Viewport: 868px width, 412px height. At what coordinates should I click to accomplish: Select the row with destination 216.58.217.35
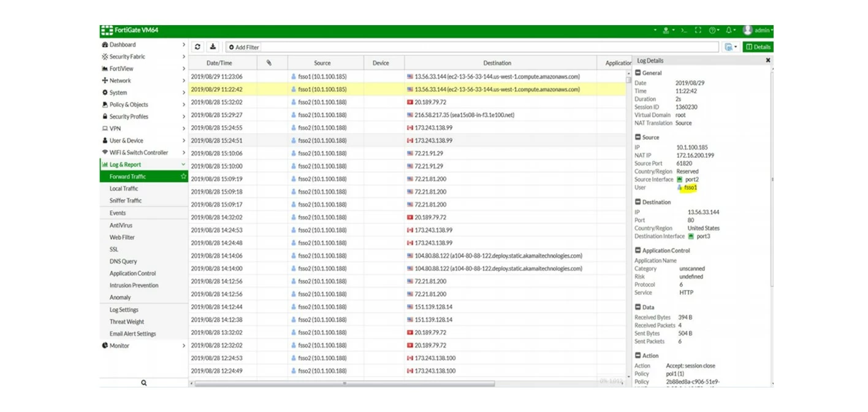coord(408,115)
